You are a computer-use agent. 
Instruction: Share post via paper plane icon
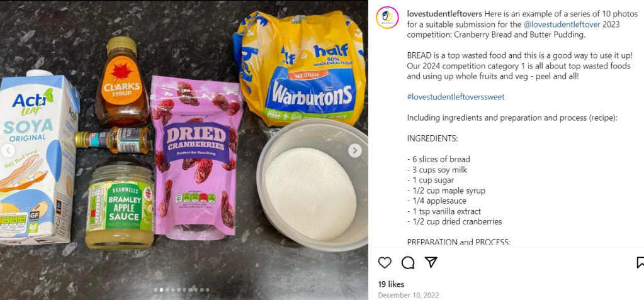(x=431, y=262)
